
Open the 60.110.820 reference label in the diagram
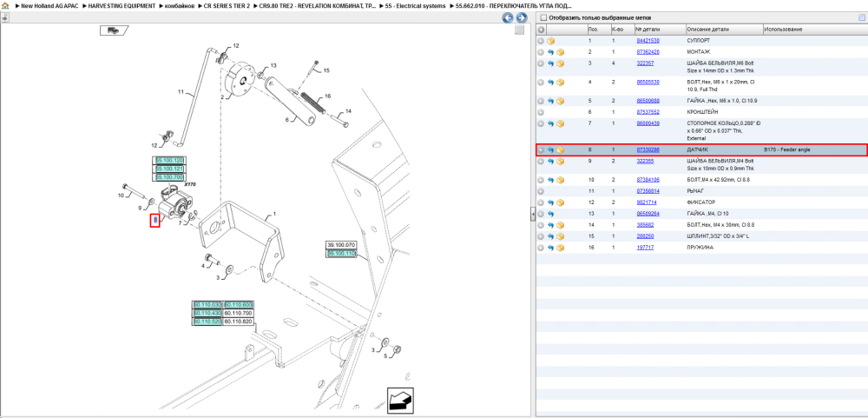[x=238, y=322]
